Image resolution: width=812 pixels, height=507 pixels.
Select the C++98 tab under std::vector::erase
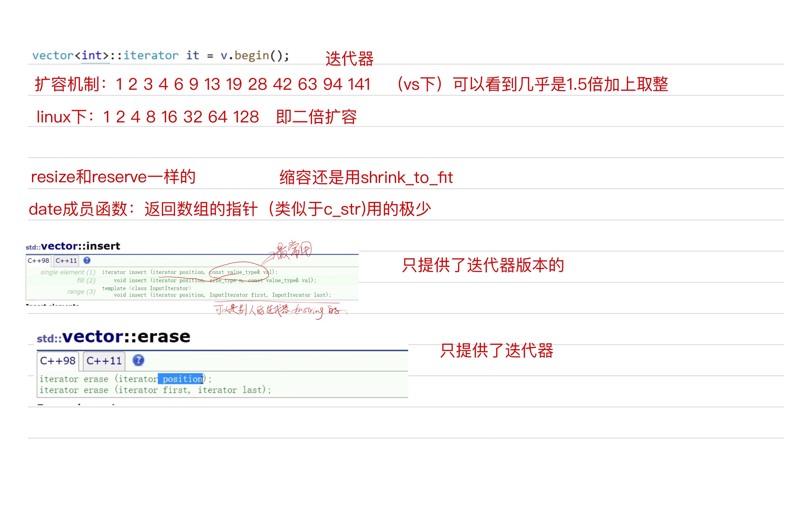click(58, 361)
